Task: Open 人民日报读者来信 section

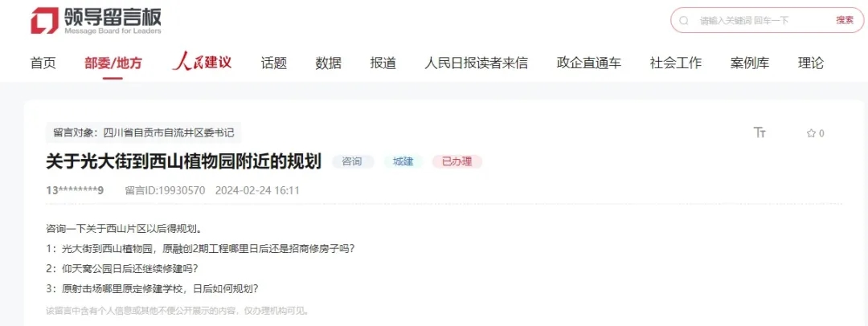Action: 476,63
